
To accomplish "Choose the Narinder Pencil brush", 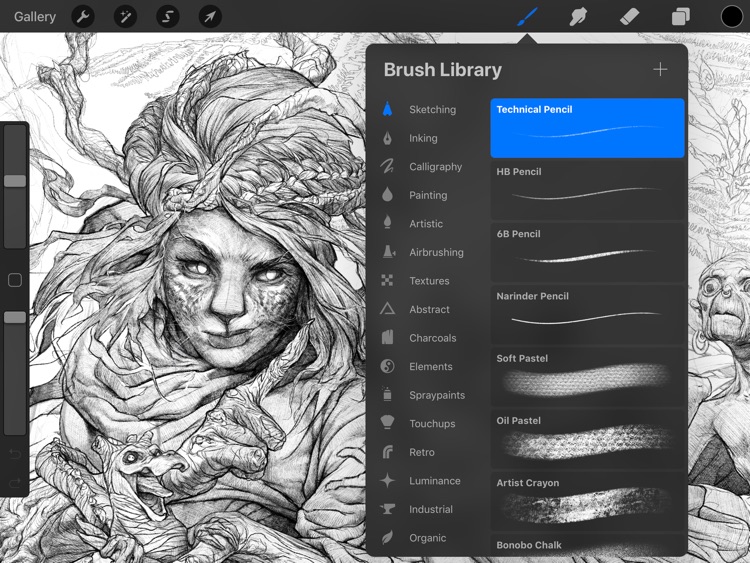I will tap(588, 312).
